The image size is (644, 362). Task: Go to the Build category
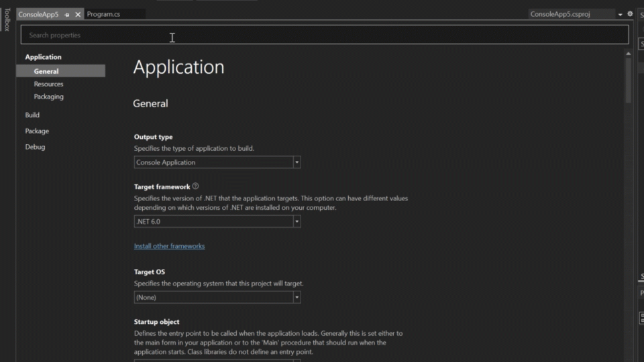coord(32,115)
